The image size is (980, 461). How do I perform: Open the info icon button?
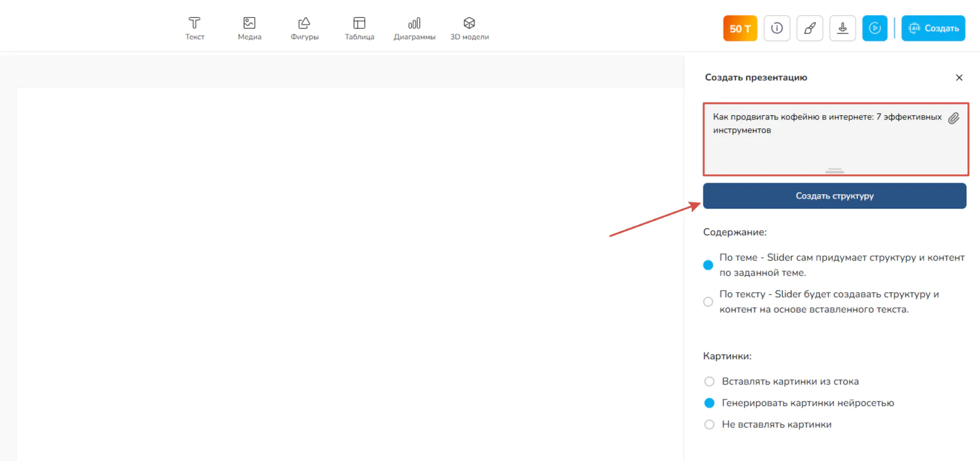point(777,28)
